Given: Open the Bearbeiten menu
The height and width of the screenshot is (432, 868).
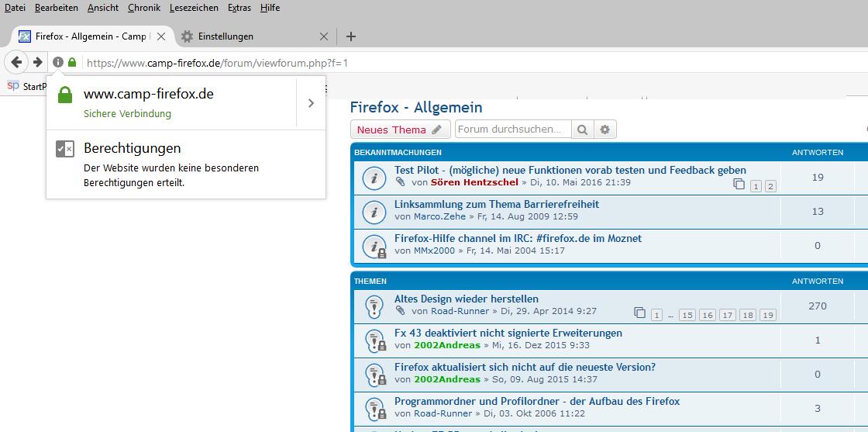Looking at the screenshot, I should (x=57, y=8).
